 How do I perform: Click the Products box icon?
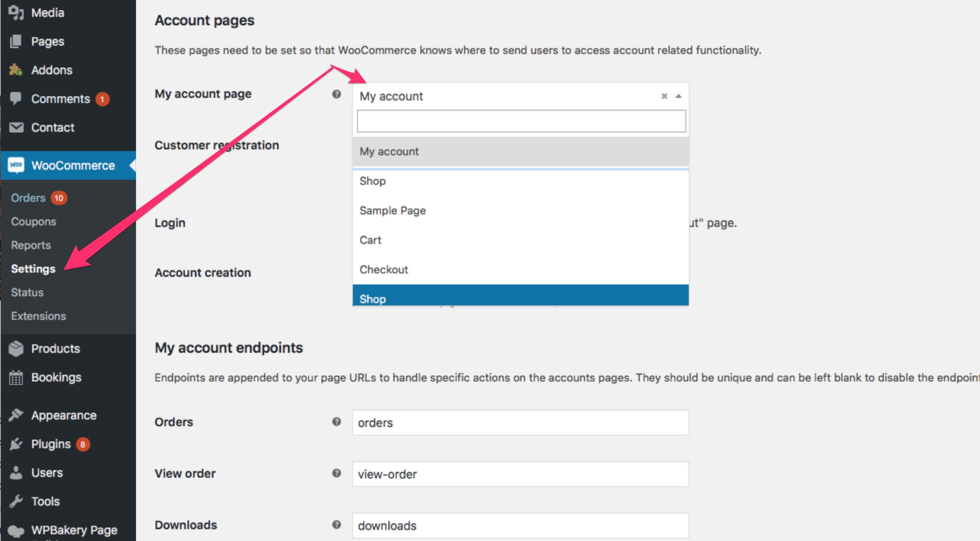[x=16, y=349]
